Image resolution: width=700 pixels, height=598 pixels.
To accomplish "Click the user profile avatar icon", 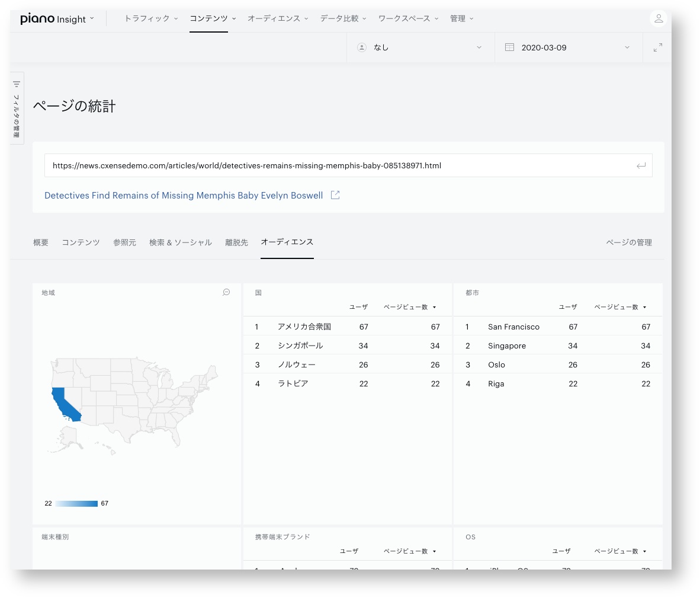I will pyautogui.click(x=658, y=19).
